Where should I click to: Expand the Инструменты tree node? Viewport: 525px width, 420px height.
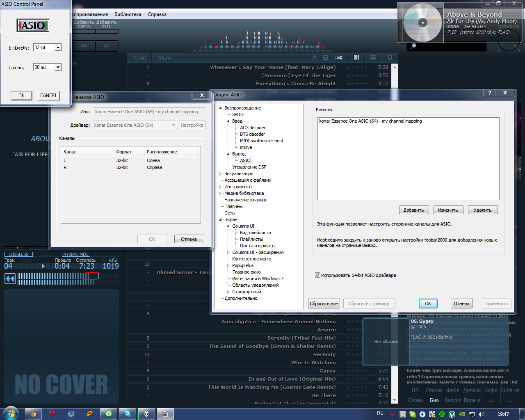click(x=221, y=187)
